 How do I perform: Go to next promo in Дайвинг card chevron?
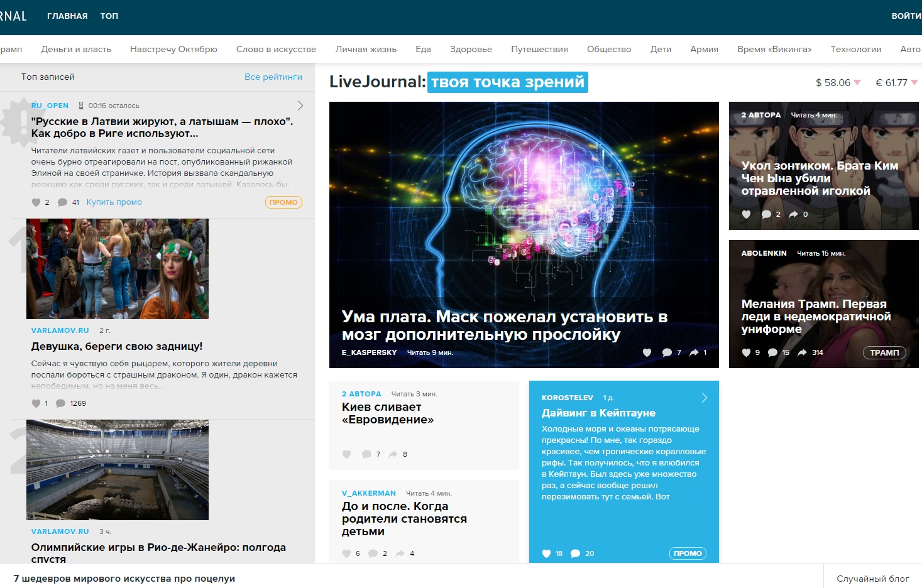pyautogui.click(x=705, y=398)
